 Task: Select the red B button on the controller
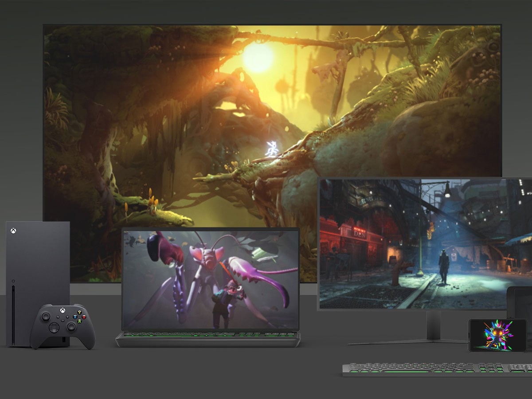tap(84, 317)
